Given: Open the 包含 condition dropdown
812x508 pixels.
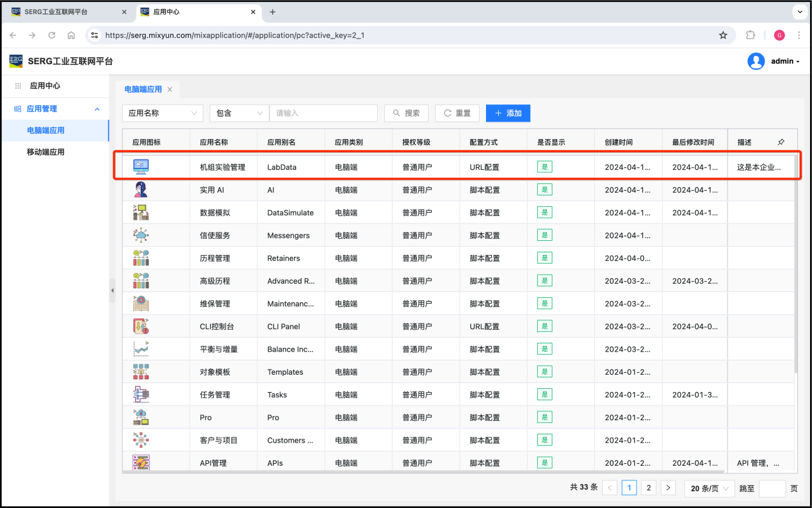Looking at the screenshot, I should point(239,113).
